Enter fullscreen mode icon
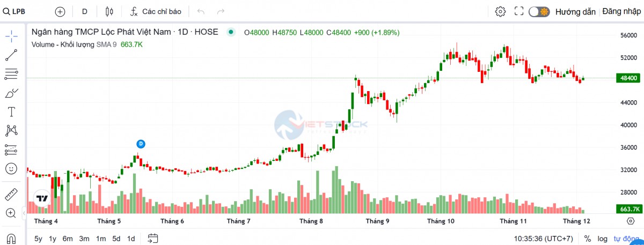The image size is (644, 245). tap(519, 11)
